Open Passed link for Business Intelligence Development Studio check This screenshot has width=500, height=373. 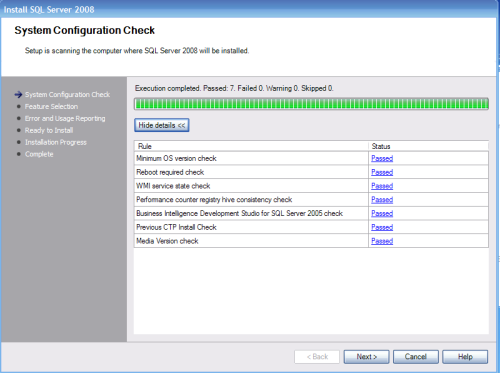tap(382, 213)
